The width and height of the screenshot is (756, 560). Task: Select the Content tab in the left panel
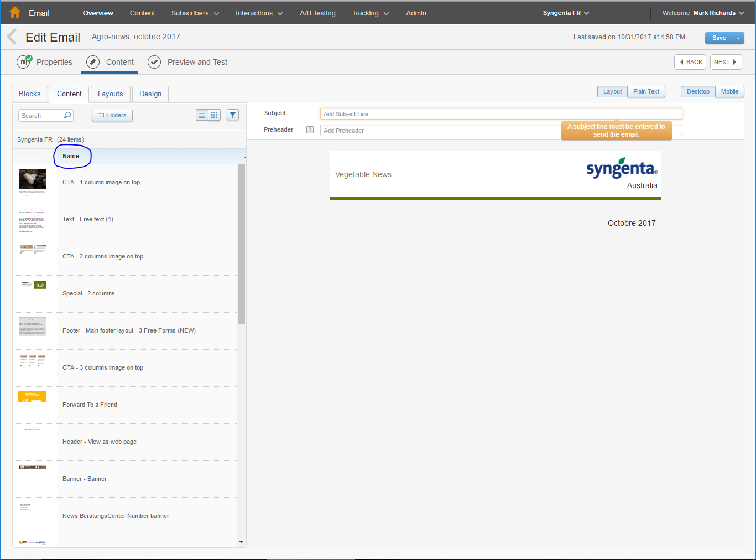coord(69,94)
